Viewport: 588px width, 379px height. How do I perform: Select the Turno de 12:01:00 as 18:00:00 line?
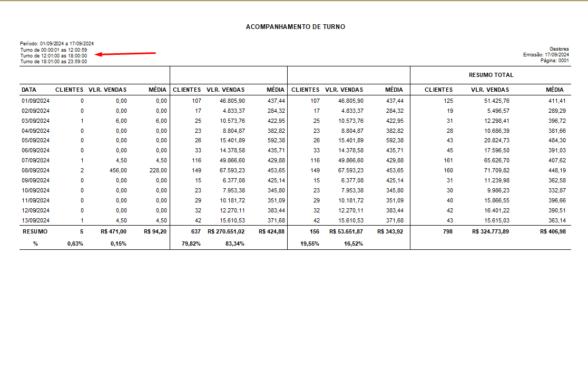54,55
